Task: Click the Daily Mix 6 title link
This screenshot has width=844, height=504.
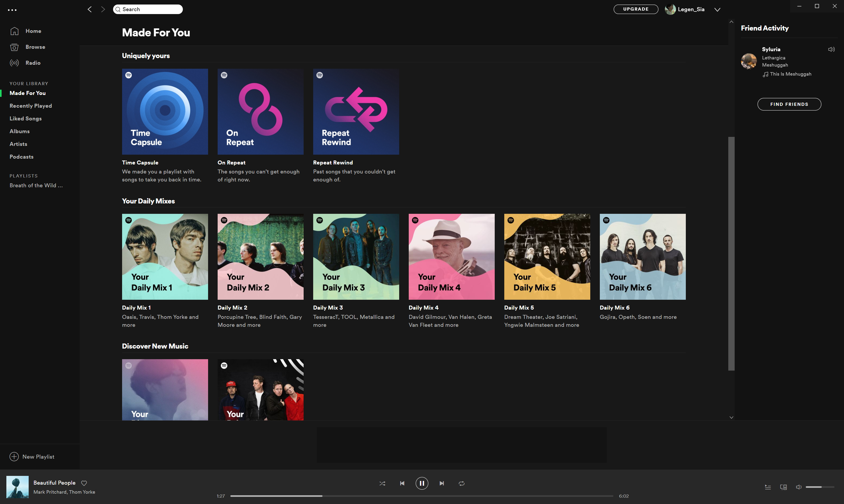Action: (x=614, y=308)
